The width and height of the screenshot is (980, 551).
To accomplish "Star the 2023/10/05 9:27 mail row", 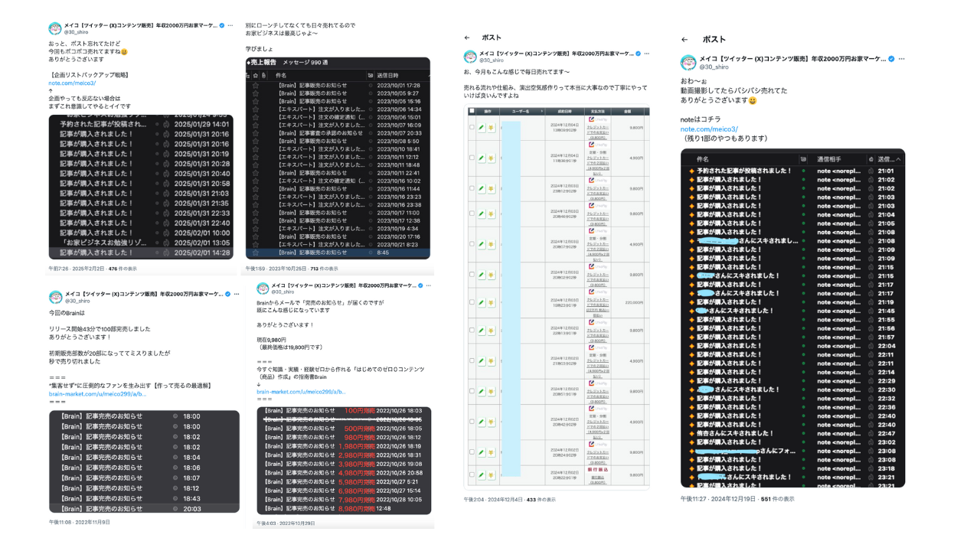I will pos(256,93).
